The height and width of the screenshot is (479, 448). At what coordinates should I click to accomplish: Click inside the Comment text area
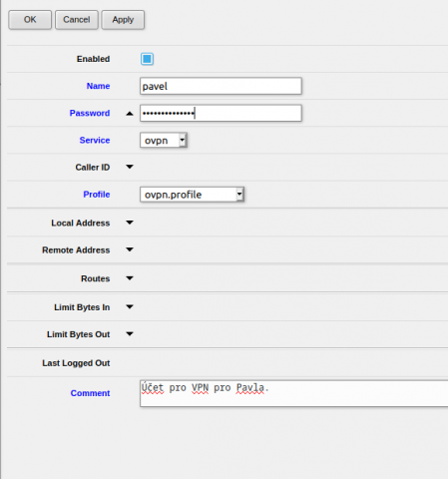(294, 393)
